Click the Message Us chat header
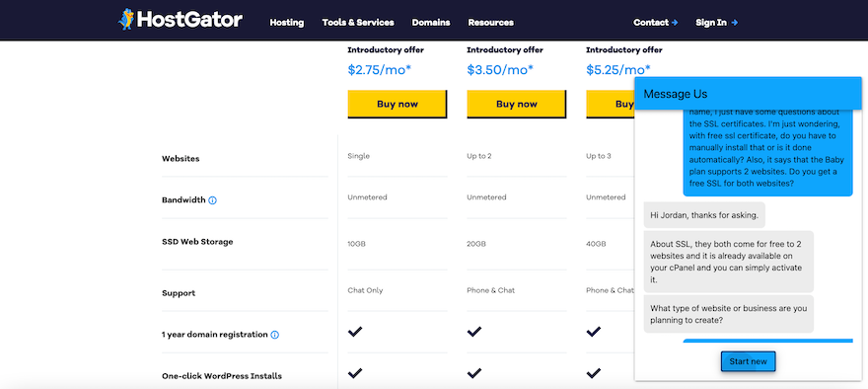868x389 pixels. (748, 94)
